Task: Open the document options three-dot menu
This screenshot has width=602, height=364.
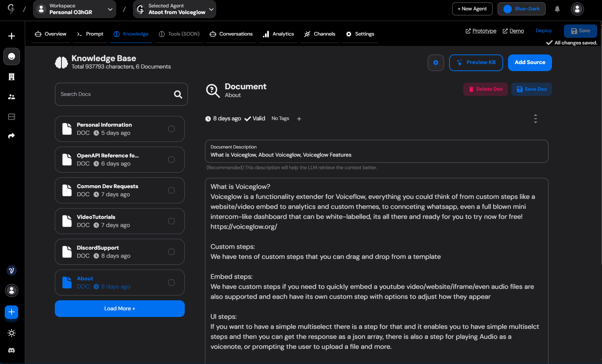Action: (535, 119)
